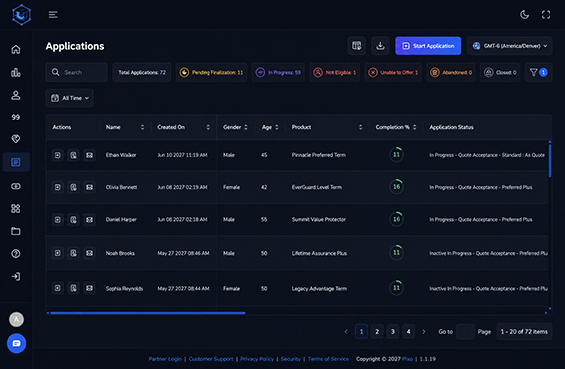
Task: Click the download export icon button
Action: pyautogui.click(x=380, y=46)
